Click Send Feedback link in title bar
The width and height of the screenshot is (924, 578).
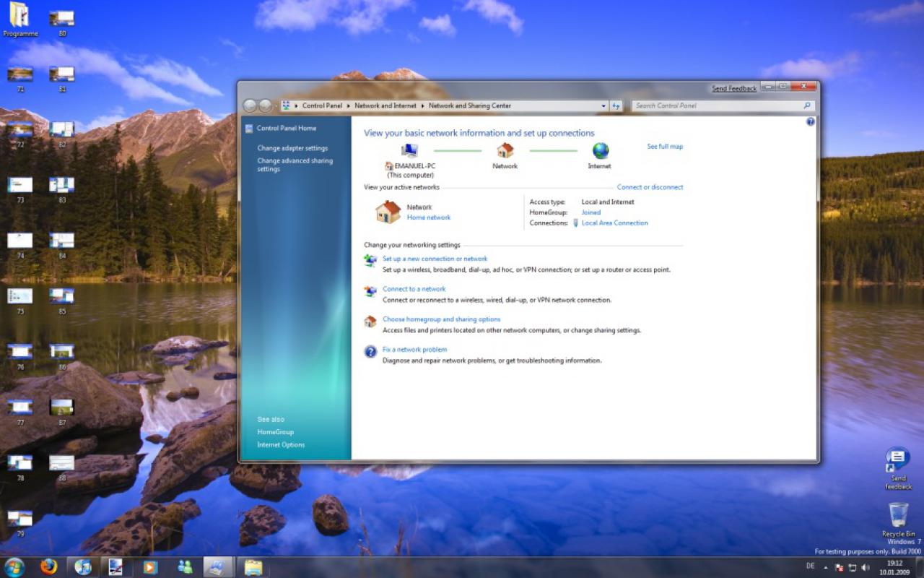(x=734, y=88)
